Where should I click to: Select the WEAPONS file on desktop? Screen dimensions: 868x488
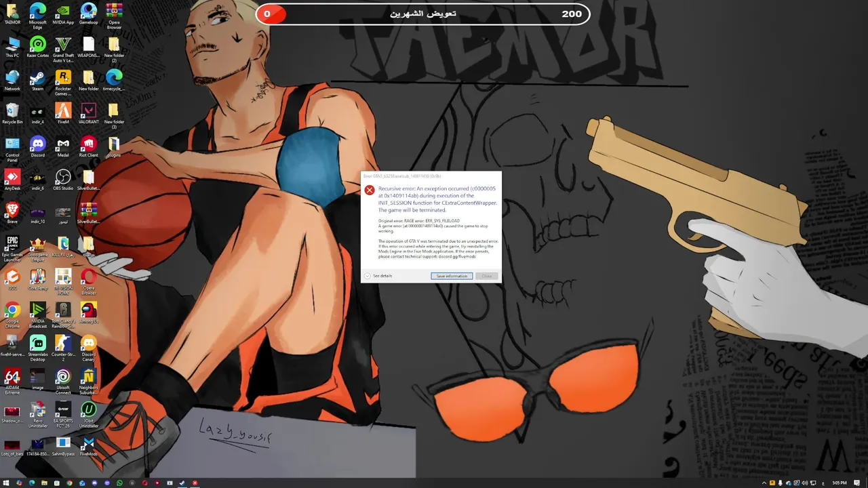coord(89,47)
